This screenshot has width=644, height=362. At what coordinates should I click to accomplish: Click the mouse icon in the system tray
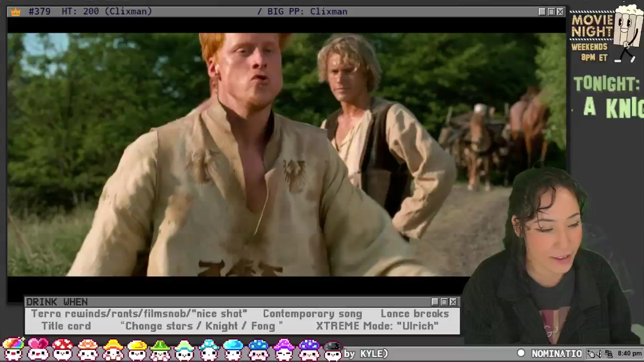point(592,354)
